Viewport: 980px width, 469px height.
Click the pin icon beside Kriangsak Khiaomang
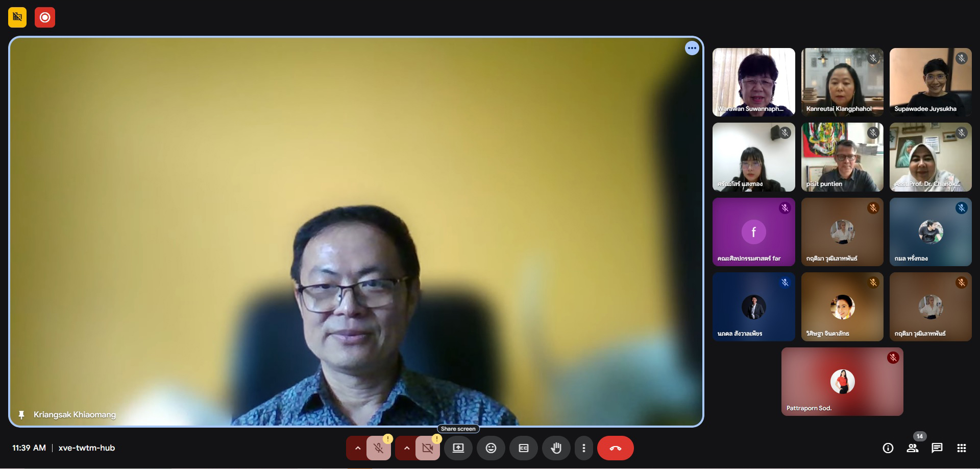[x=21, y=415]
